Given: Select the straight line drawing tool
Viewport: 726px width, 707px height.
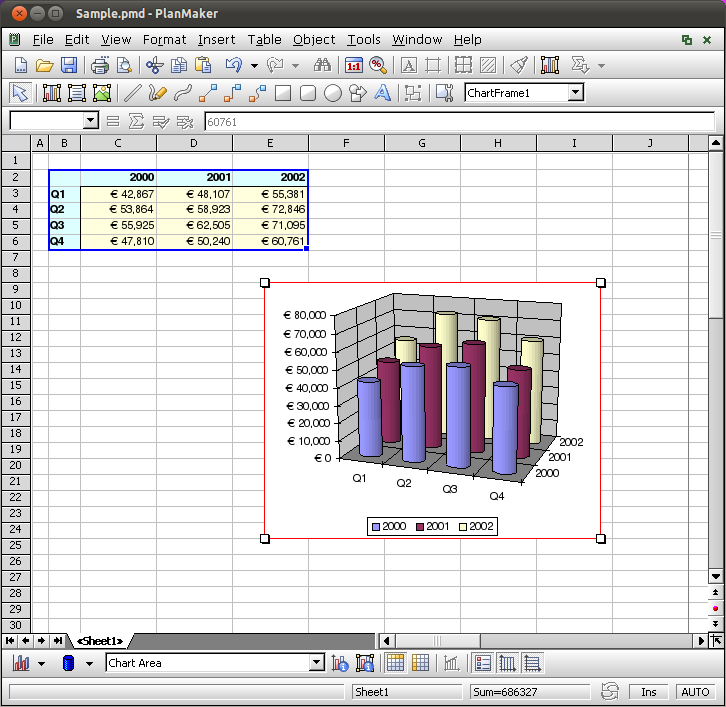Looking at the screenshot, I should pyautogui.click(x=131, y=93).
